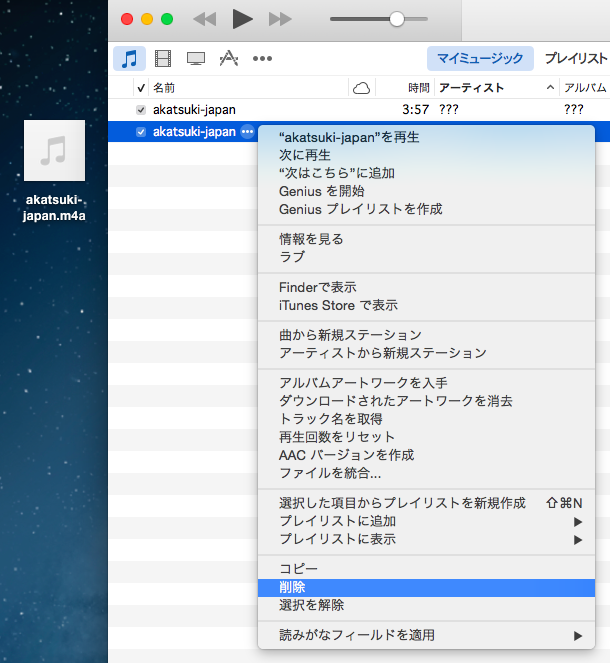Click the ??? album cell of first track

pyautogui.click(x=574, y=110)
